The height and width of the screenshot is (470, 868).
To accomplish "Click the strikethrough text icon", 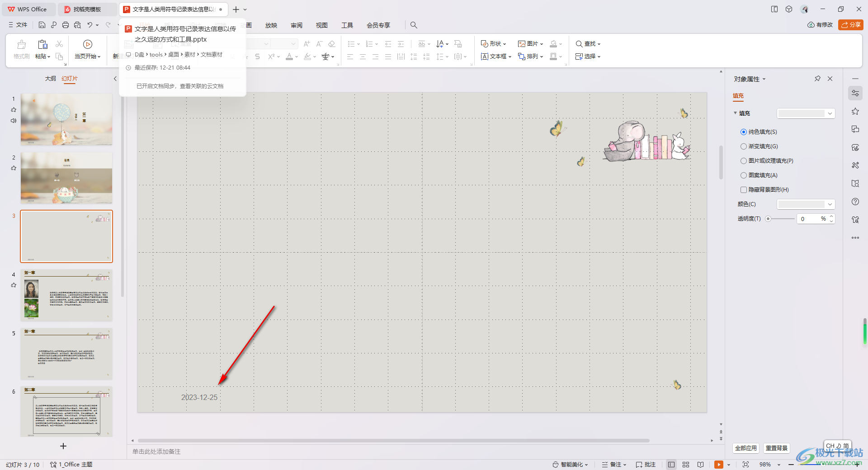I will point(257,56).
